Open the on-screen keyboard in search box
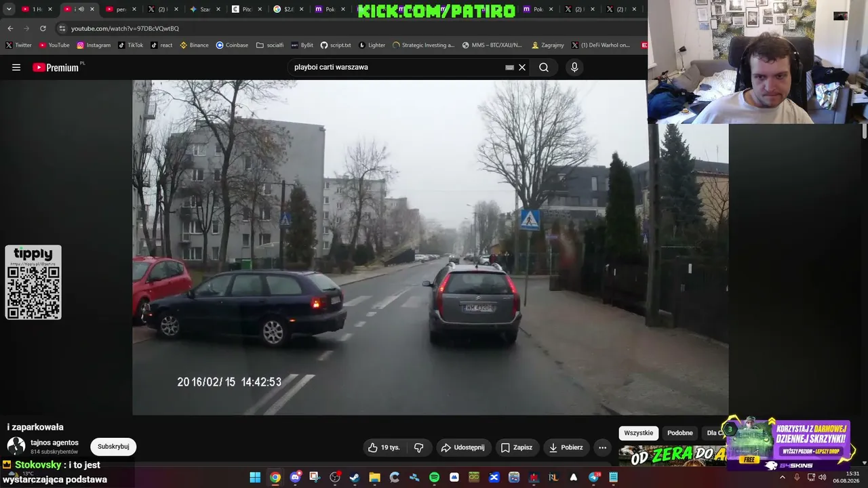868x488 pixels. 509,67
